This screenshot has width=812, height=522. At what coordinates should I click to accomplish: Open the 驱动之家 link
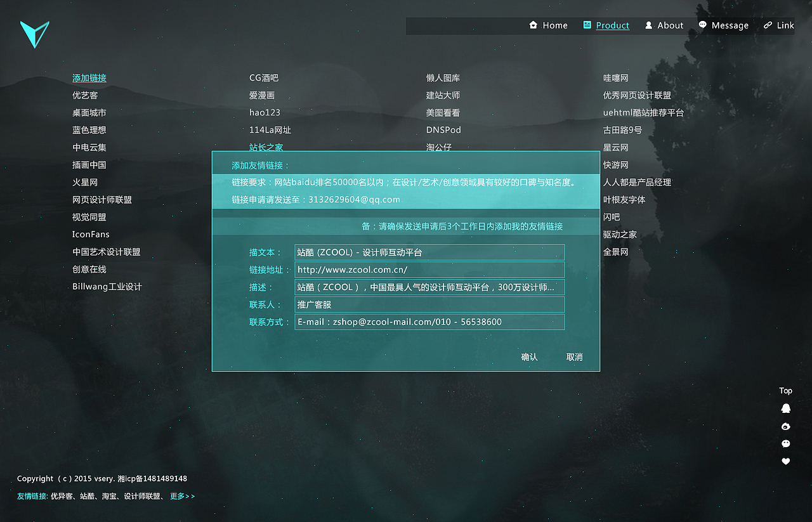tap(620, 235)
